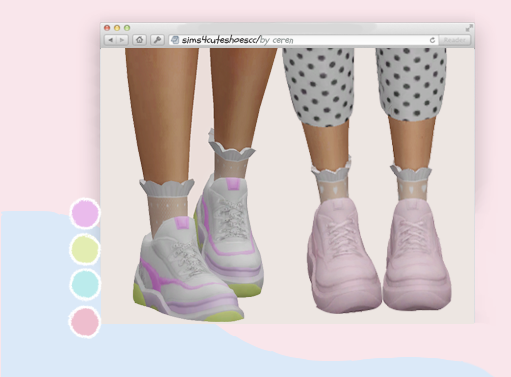Click the 'by ceren' text in address bar
511x377 pixels.
coord(276,40)
